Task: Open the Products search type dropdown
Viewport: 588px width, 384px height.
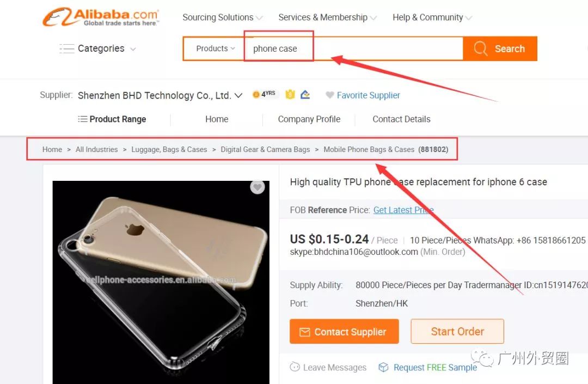Action: click(215, 48)
